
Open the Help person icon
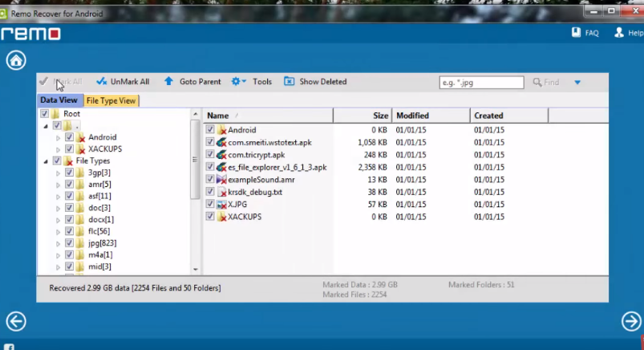coord(619,32)
